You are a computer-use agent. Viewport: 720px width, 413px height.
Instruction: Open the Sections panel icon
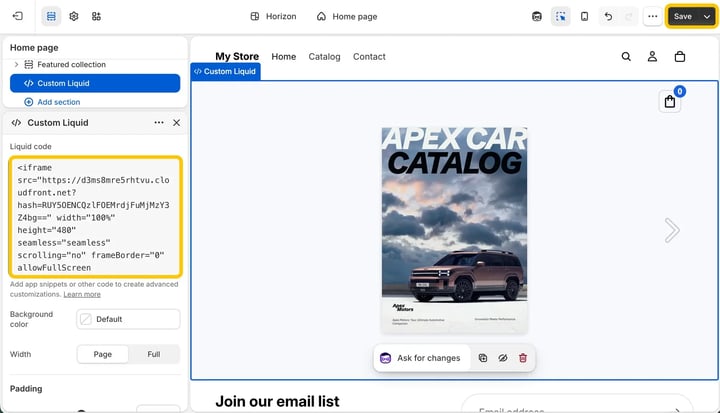tap(51, 16)
